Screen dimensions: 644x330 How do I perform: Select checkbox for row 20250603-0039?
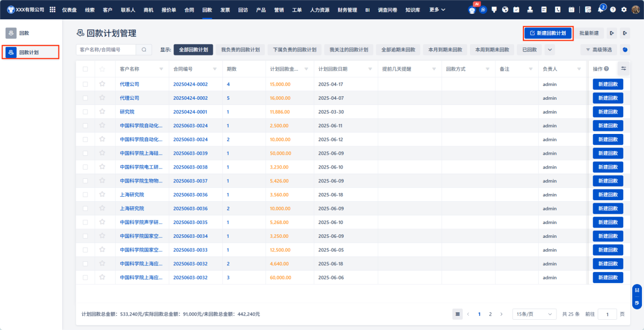click(x=85, y=153)
